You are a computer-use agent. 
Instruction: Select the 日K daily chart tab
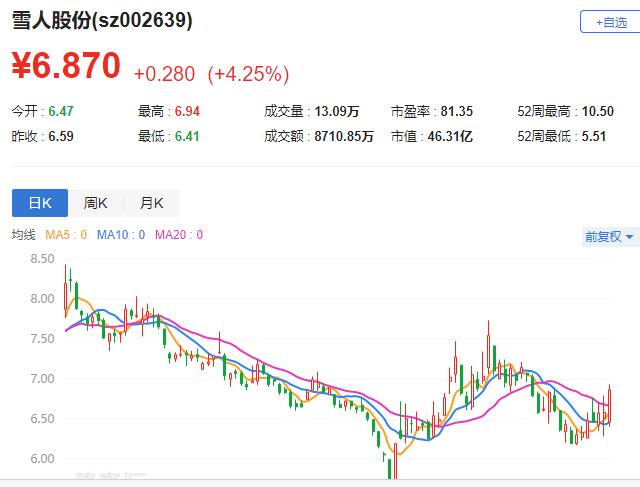[40, 202]
